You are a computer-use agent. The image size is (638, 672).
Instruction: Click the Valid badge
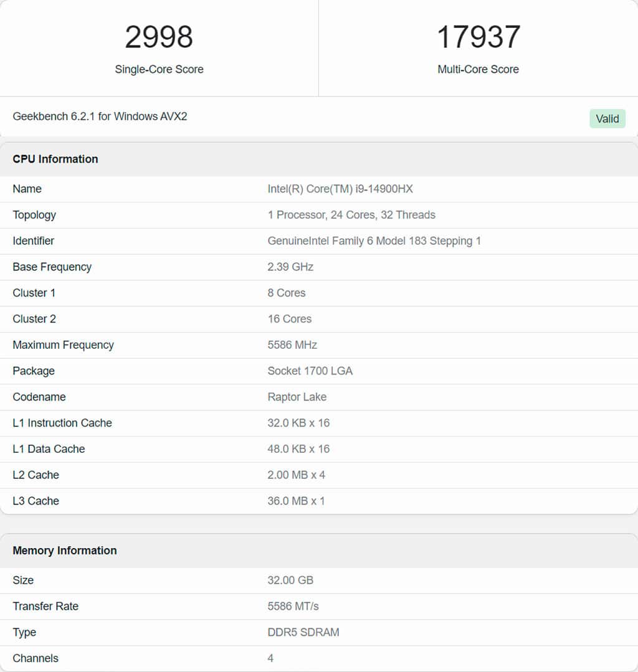coord(607,118)
